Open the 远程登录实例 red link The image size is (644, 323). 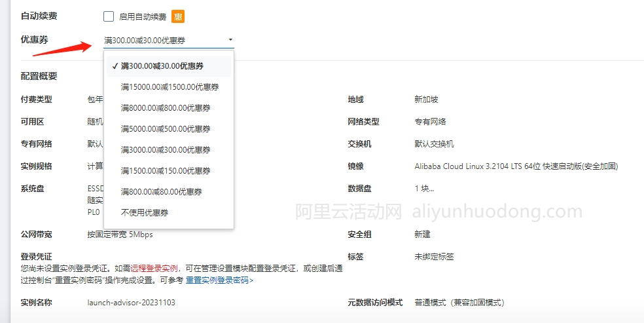click(x=154, y=269)
